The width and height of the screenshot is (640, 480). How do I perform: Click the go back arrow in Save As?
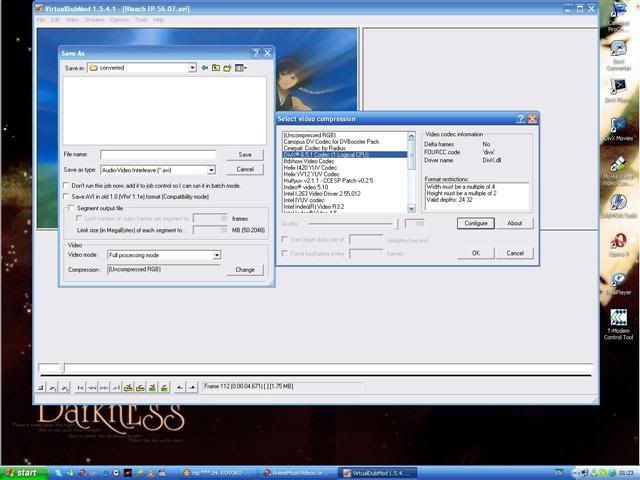click(205, 68)
